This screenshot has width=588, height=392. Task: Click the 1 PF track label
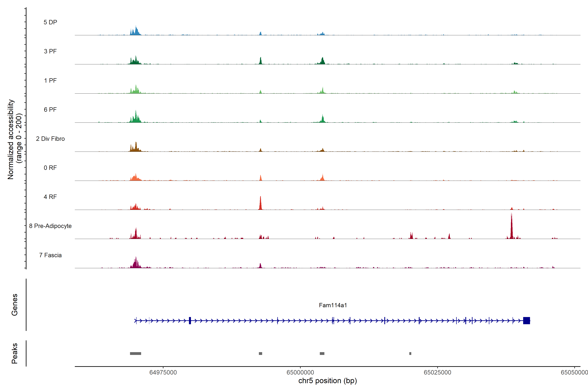point(50,81)
